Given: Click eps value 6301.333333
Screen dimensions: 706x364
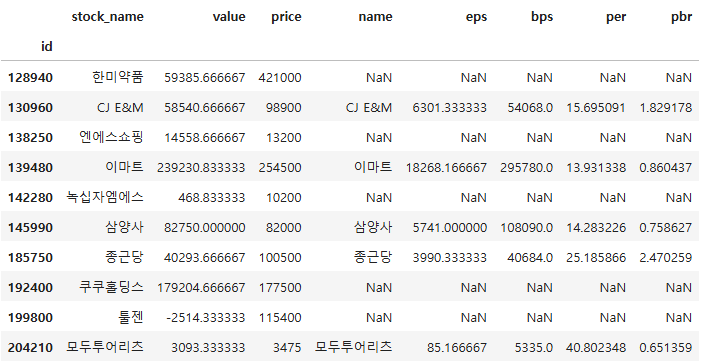Looking at the screenshot, I should (x=450, y=108).
